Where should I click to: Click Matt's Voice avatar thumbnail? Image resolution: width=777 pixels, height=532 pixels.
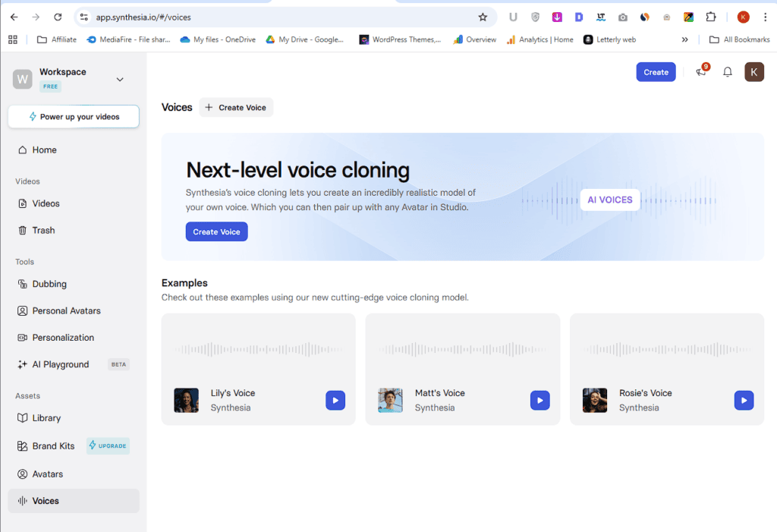(x=391, y=400)
